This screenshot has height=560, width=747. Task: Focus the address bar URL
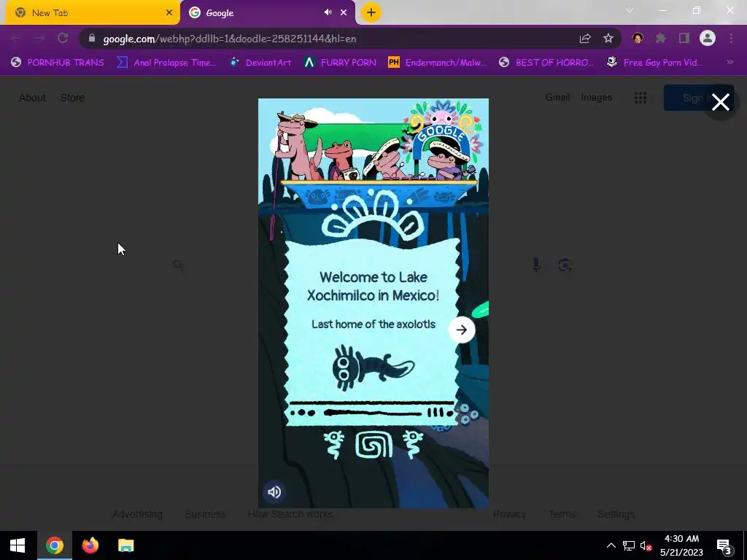pyautogui.click(x=230, y=39)
